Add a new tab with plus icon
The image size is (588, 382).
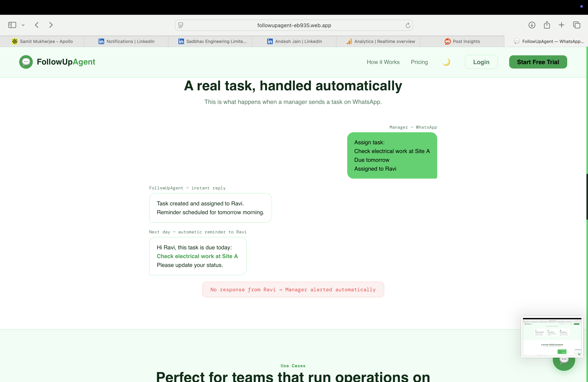coord(562,25)
